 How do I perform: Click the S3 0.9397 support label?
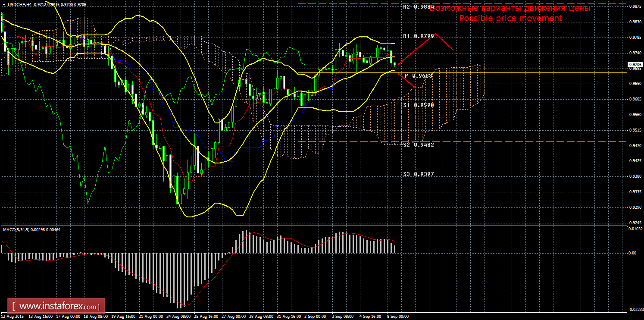coord(418,174)
